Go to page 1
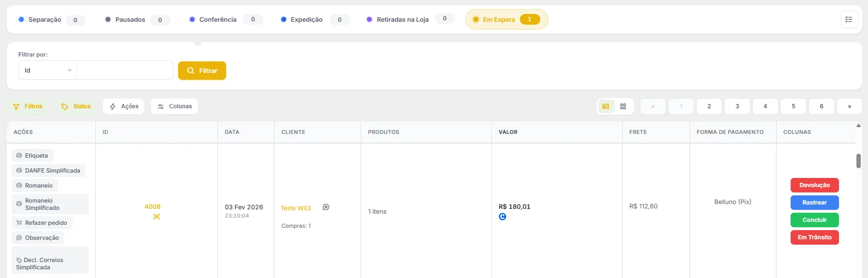 click(x=681, y=106)
